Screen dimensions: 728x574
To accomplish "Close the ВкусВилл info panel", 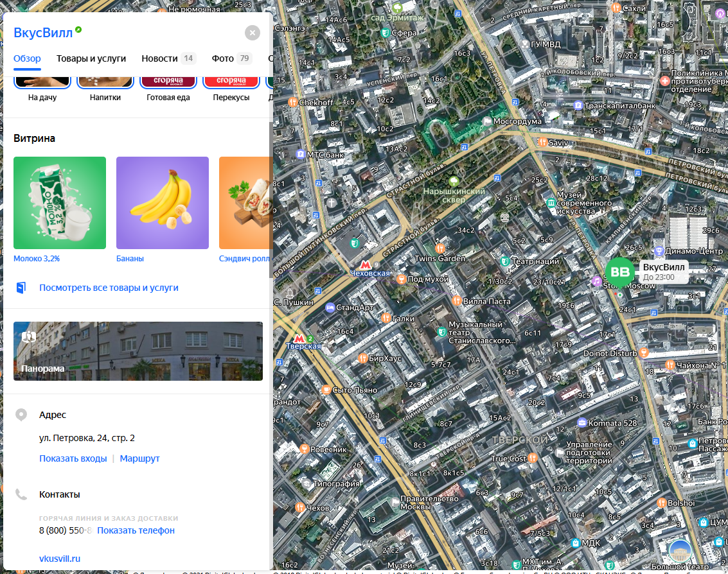I will (x=252, y=33).
